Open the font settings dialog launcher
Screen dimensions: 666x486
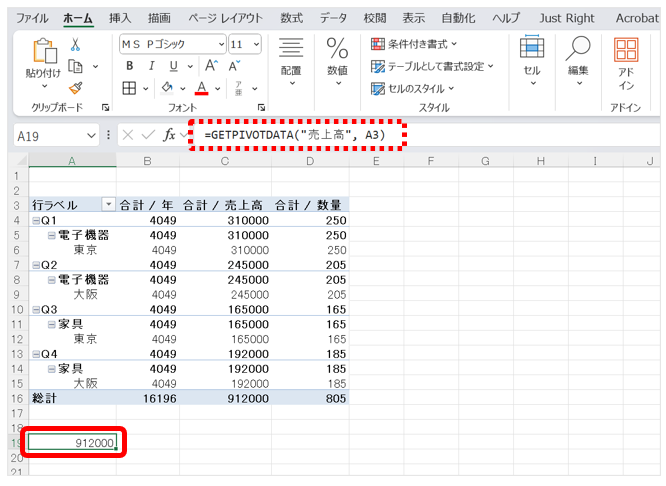click(x=261, y=107)
